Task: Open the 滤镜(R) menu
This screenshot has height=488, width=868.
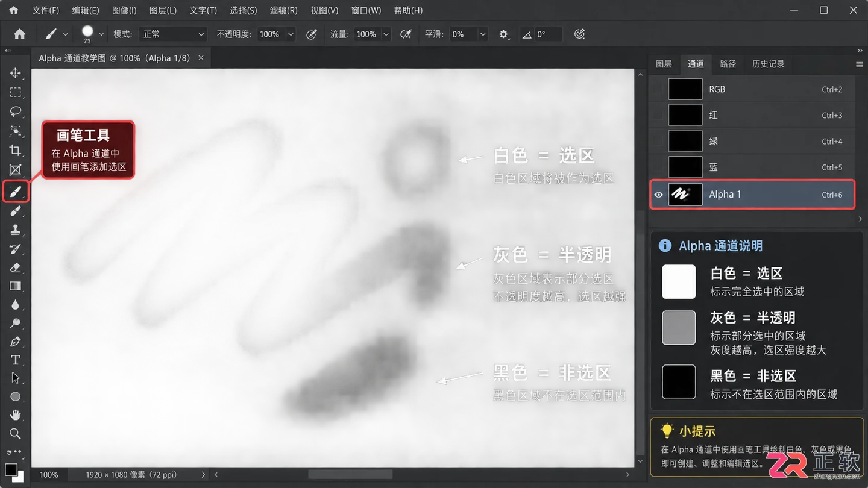Action: (283, 10)
